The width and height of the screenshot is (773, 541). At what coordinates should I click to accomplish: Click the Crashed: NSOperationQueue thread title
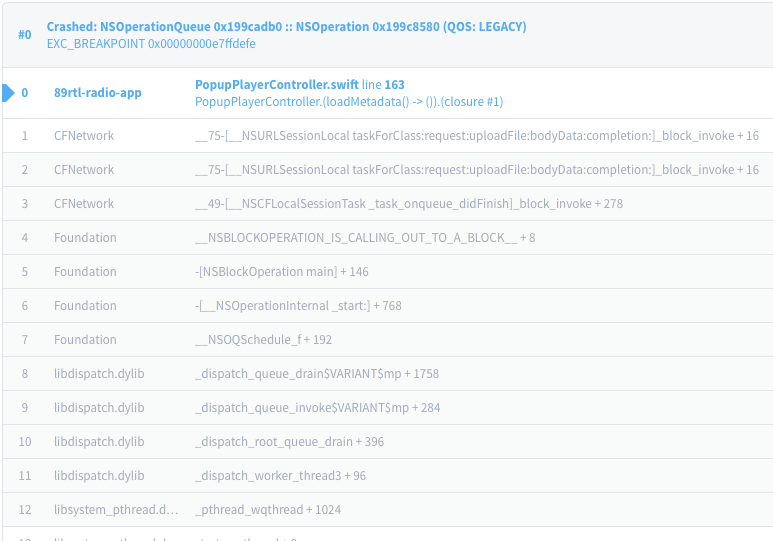click(x=286, y=27)
